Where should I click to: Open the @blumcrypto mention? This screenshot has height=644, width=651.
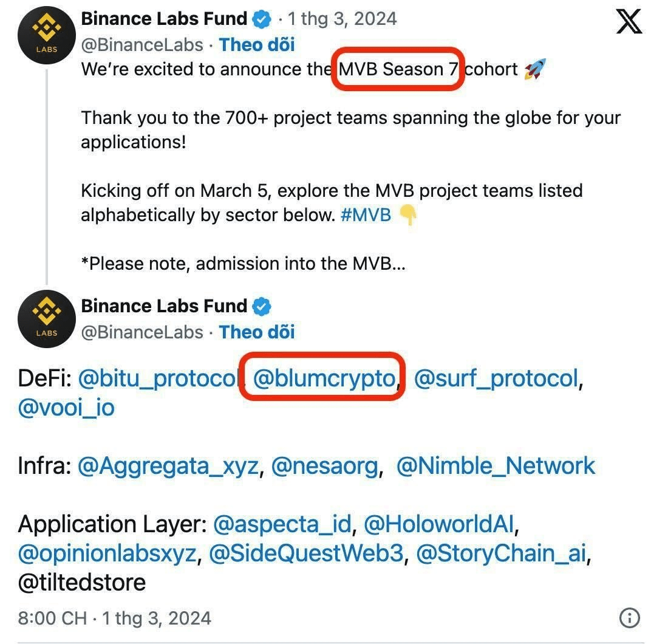click(x=324, y=379)
